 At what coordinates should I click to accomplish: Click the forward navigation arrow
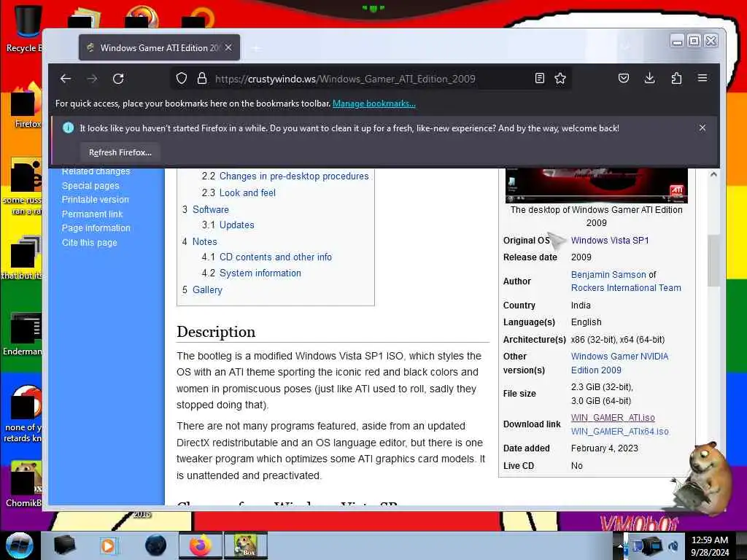click(x=92, y=79)
